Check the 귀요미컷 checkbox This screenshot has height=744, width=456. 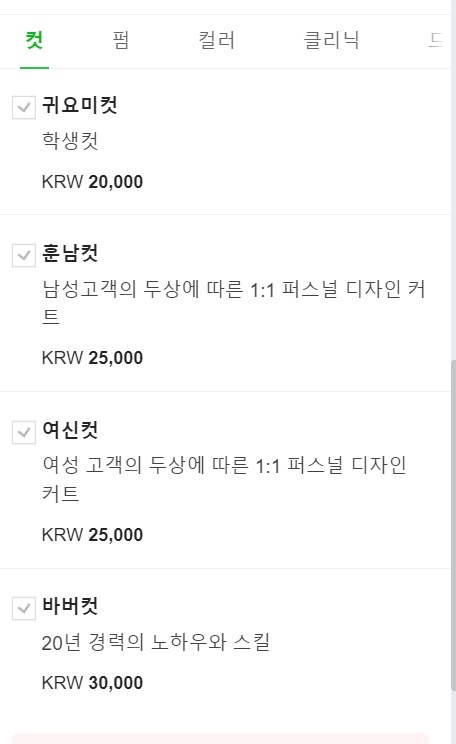(x=24, y=107)
